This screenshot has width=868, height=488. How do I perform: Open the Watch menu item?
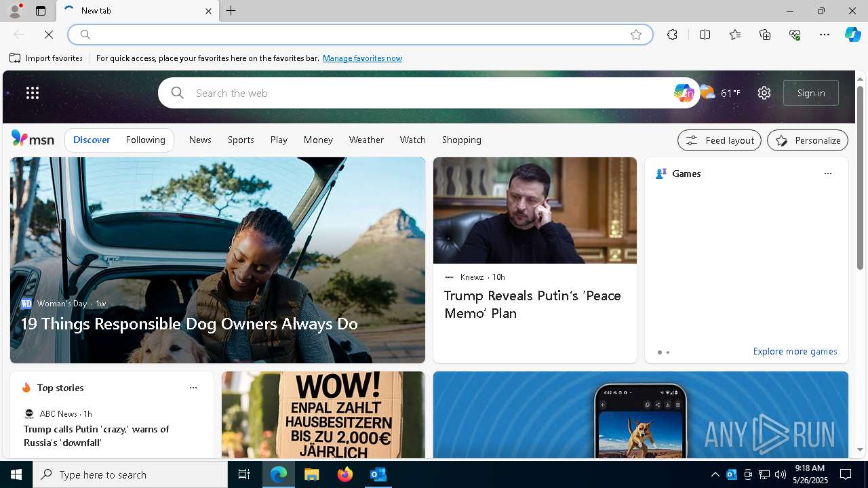[x=412, y=140]
